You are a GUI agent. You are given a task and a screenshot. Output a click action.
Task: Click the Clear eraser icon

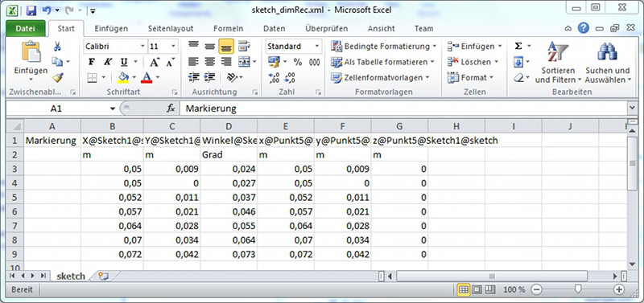coord(518,78)
